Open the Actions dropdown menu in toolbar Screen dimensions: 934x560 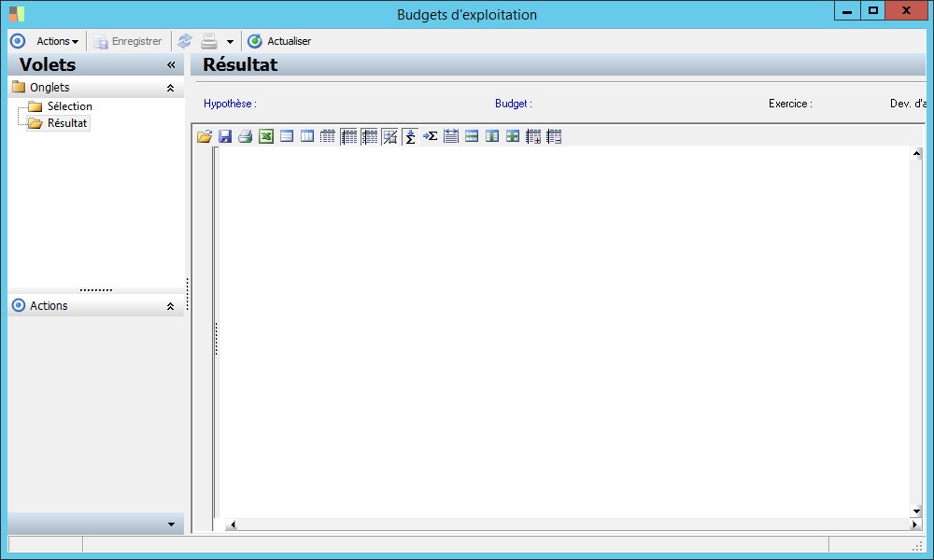[x=57, y=41]
